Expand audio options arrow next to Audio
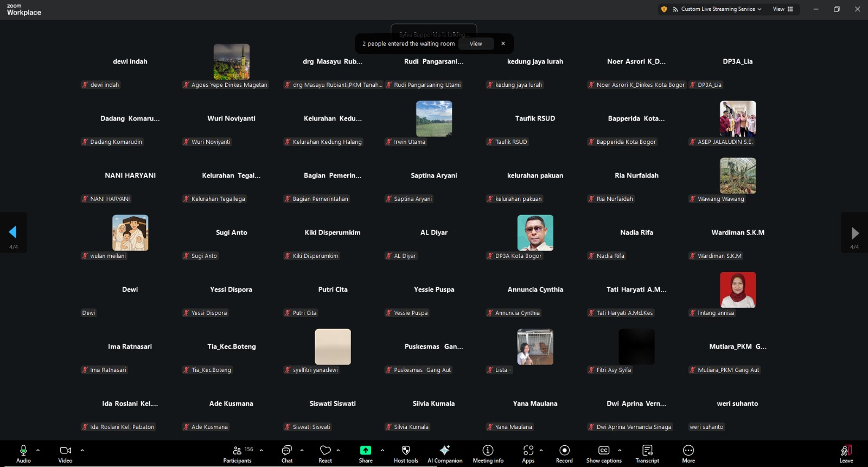Viewport: 868px width, 467px height. click(38, 450)
